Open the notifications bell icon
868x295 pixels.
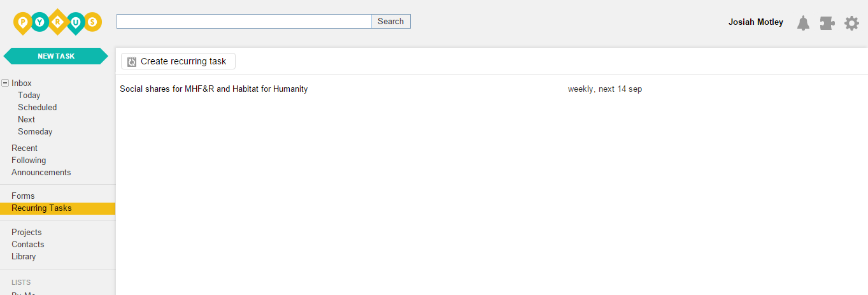(803, 24)
